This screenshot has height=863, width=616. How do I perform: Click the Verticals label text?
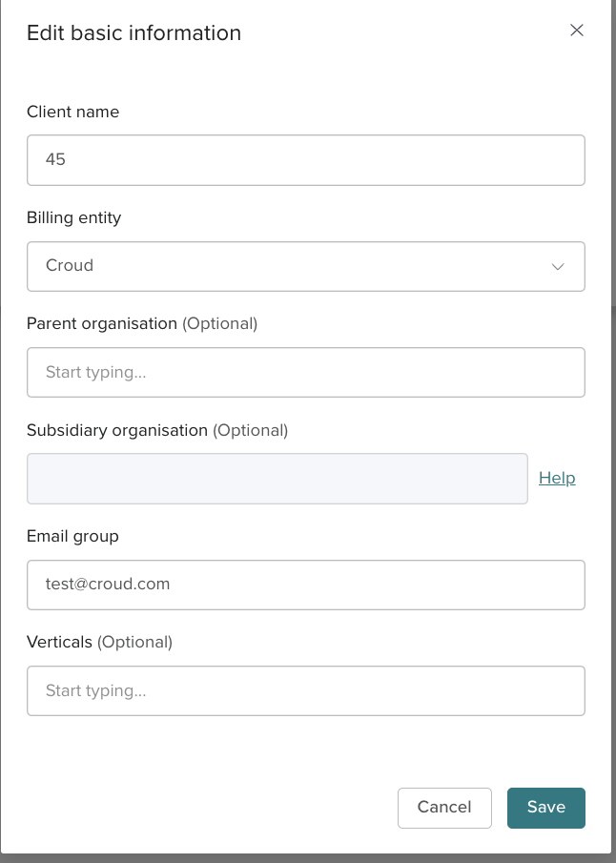(x=59, y=642)
